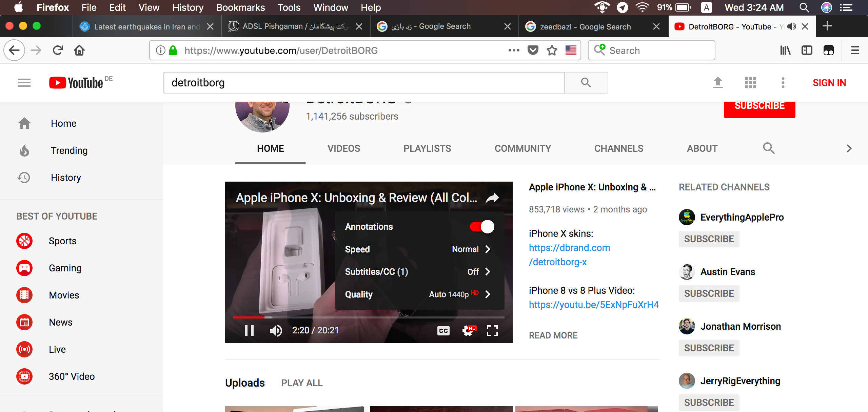Enter fullscreen on the video player
868x412 pixels.
[x=492, y=330]
